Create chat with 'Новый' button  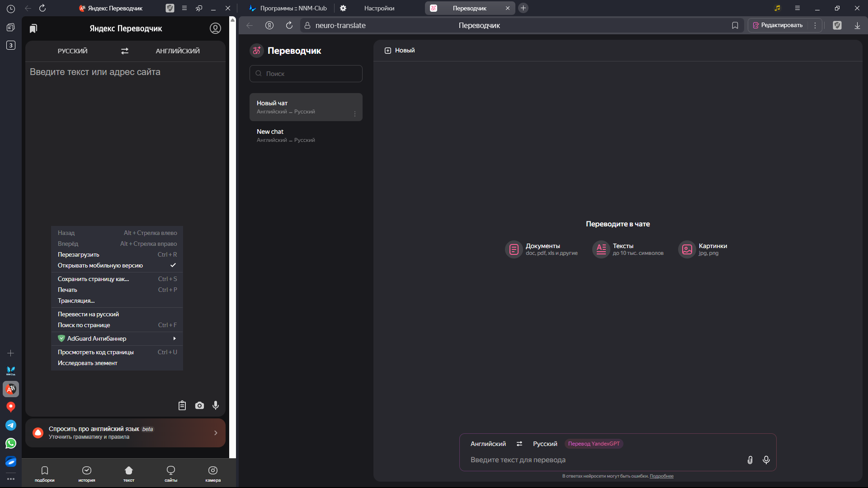[400, 51]
